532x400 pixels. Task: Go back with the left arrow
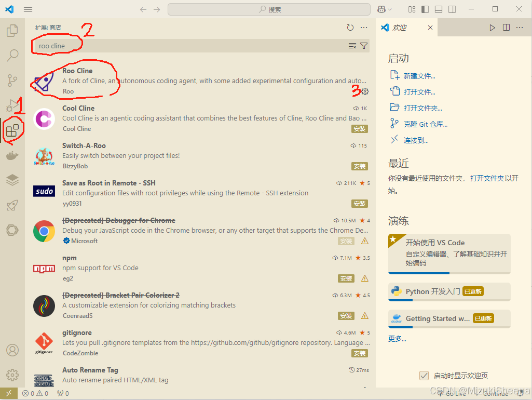(143, 9)
